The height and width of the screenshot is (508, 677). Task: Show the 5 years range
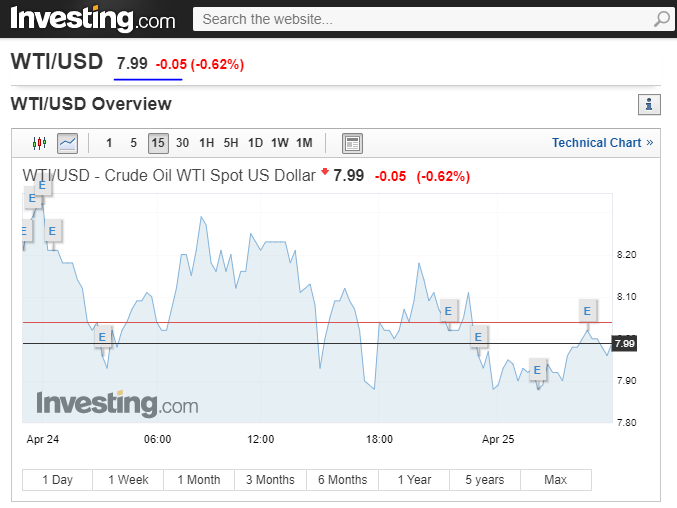click(x=485, y=480)
